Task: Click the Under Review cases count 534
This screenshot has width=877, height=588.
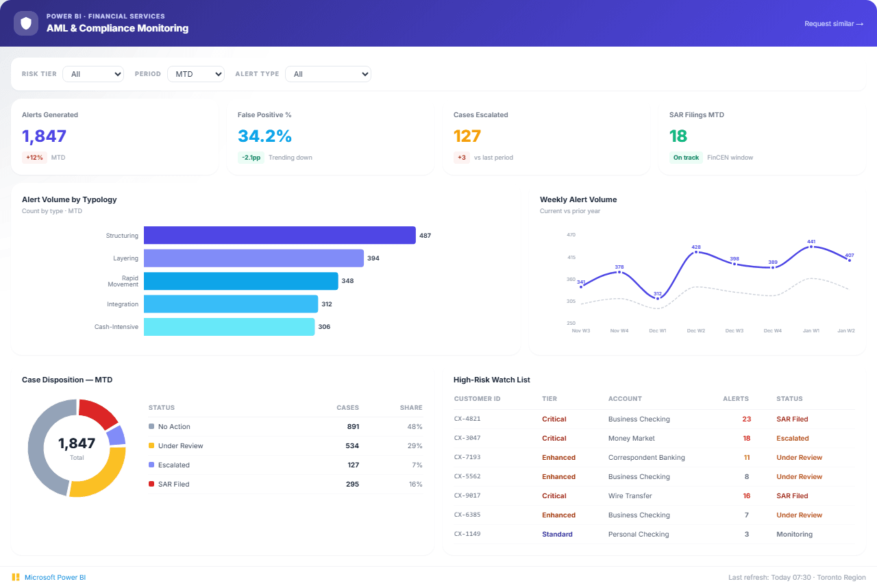Action: [352, 445]
